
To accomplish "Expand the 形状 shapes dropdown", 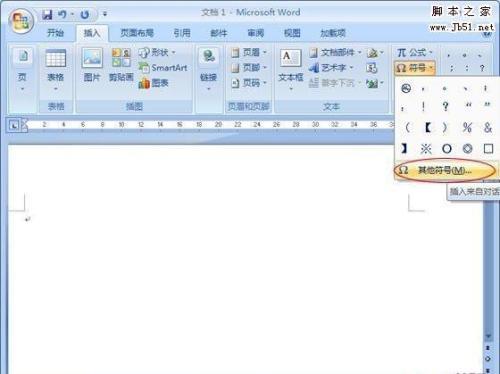I will tap(157, 52).
